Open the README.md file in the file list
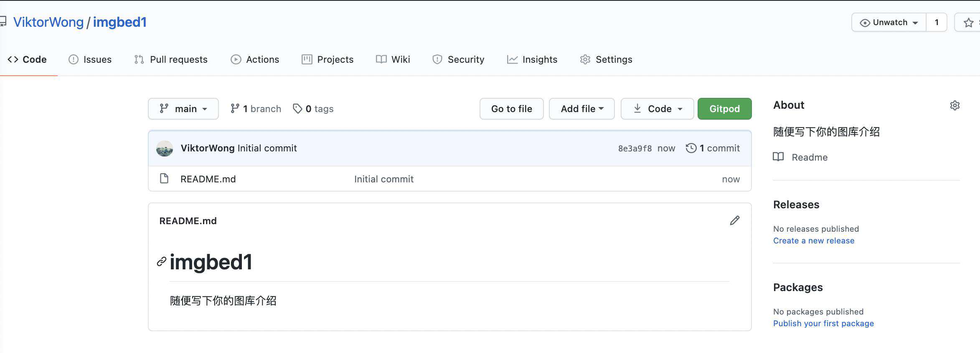The width and height of the screenshot is (980, 353). pyautogui.click(x=208, y=179)
